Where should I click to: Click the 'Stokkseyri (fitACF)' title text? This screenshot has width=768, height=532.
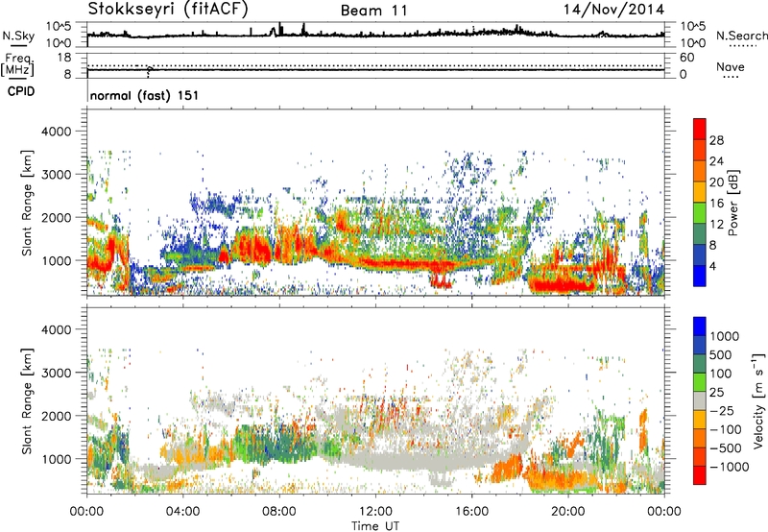pos(168,9)
